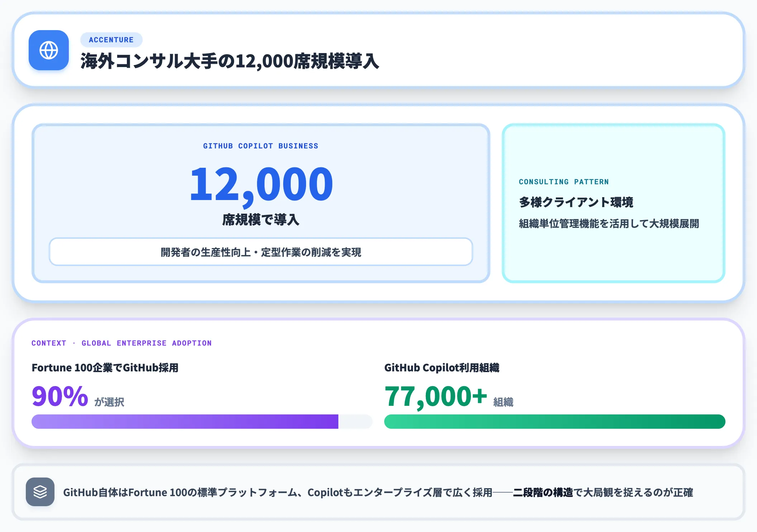Click the purple 90% progress bar
This screenshot has width=757, height=532.
202,422
